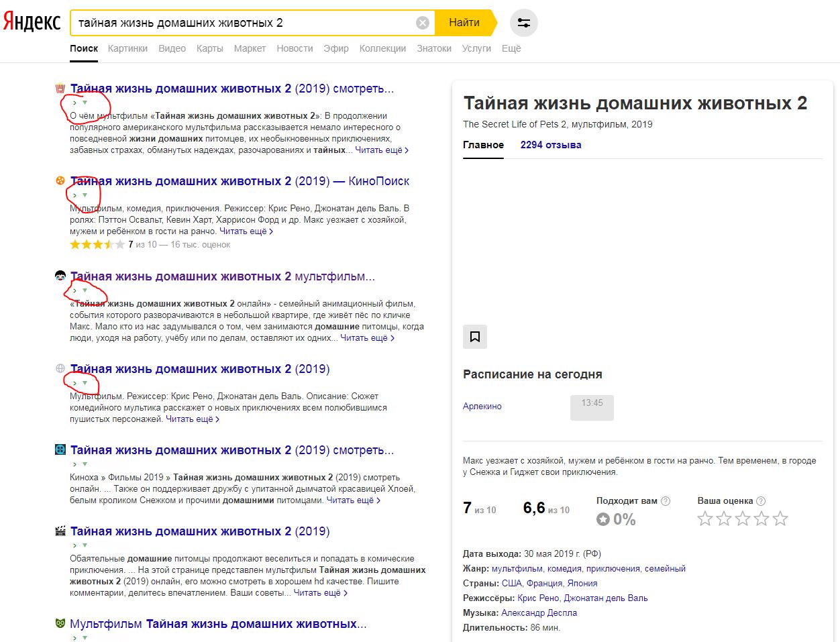Open the Знатоки tab

pos(434,48)
